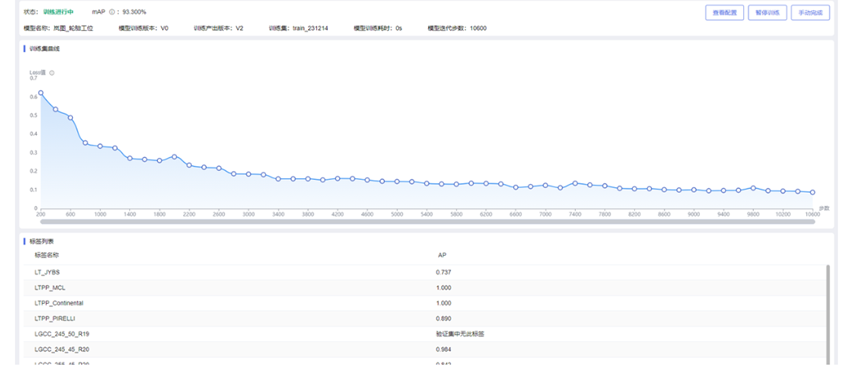865x391 pixels.
Task: Click the 1.000 AP of LTPP_Continental
Action: 444,303
